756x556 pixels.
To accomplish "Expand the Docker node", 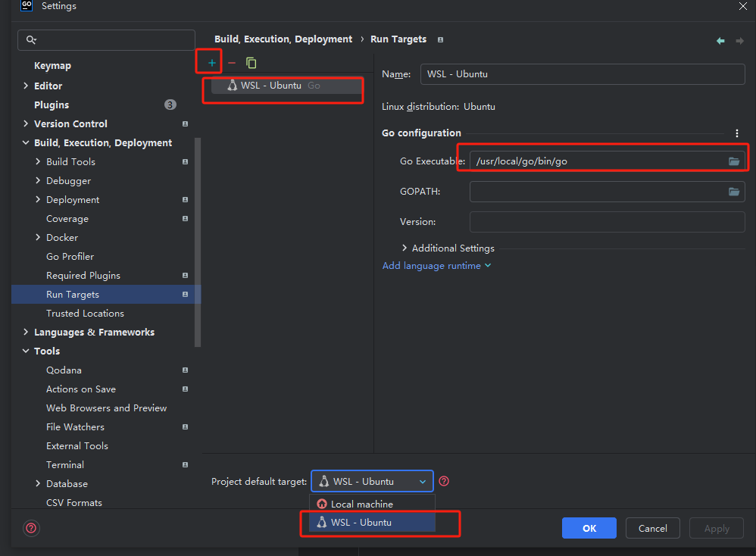I will [x=38, y=237].
